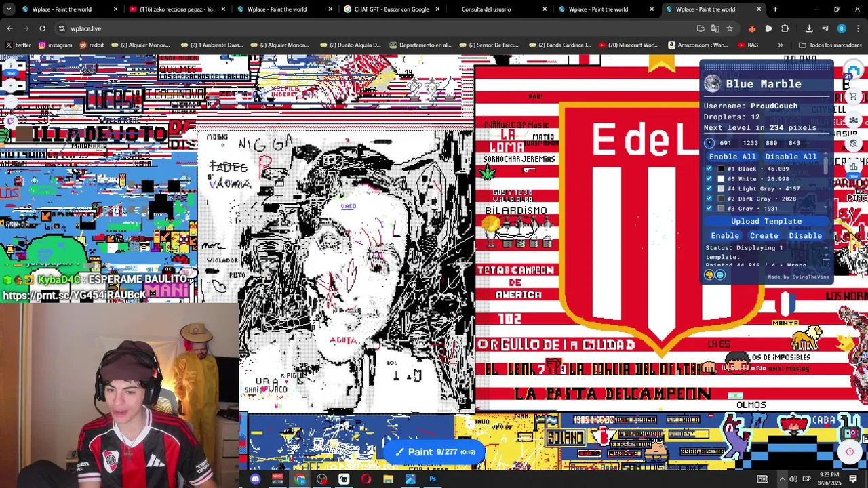
Task: Click the Upload Template button
Action: (x=766, y=221)
